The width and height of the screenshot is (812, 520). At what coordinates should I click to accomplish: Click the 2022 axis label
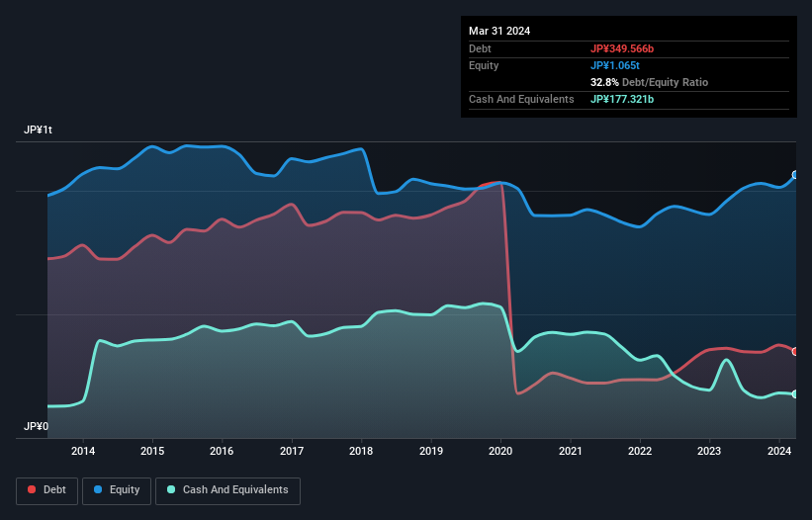pos(640,451)
